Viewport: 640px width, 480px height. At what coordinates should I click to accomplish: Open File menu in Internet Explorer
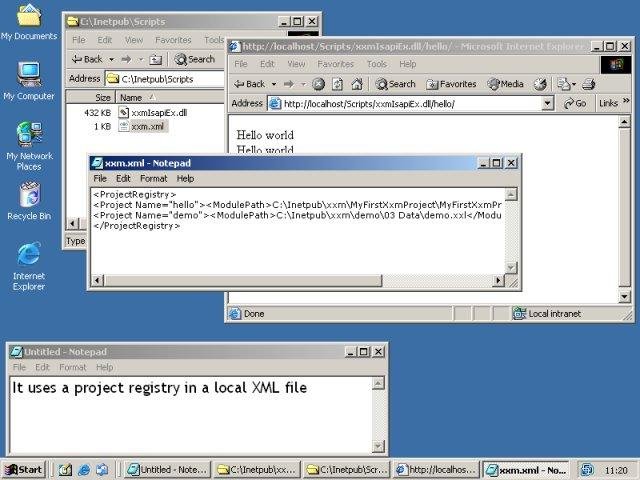(241, 64)
